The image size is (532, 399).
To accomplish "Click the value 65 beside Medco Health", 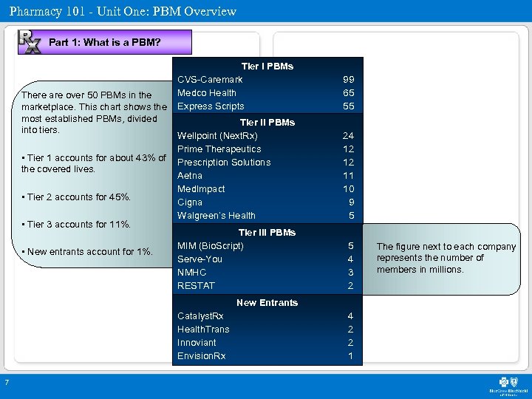I will coord(349,93).
